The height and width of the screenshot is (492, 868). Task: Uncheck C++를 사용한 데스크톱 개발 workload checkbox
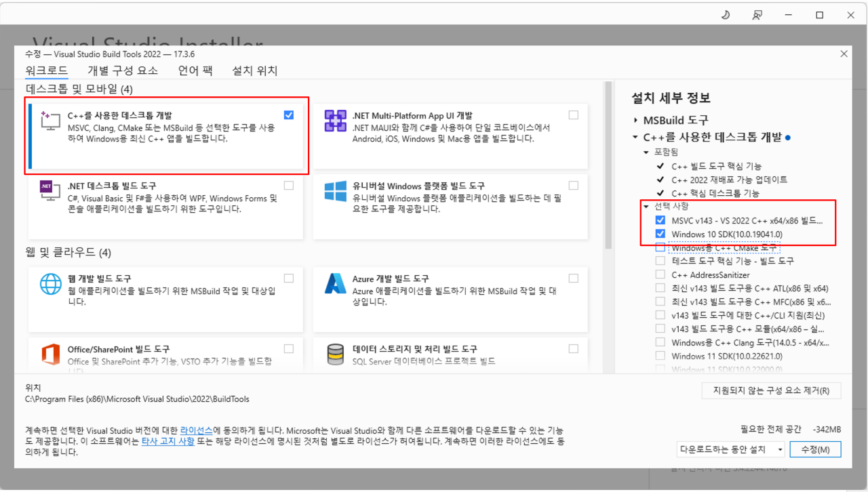289,115
